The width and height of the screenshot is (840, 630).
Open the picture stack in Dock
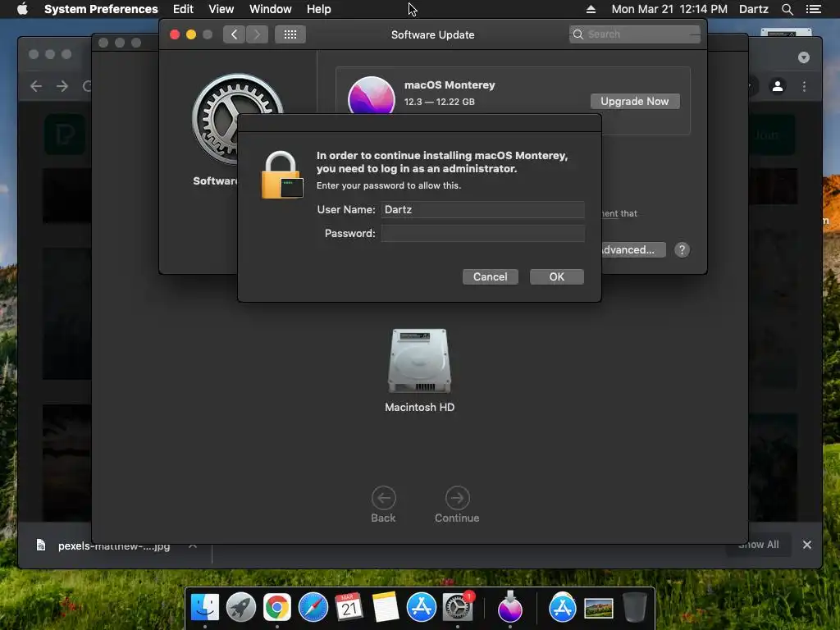pyautogui.click(x=598, y=608)
